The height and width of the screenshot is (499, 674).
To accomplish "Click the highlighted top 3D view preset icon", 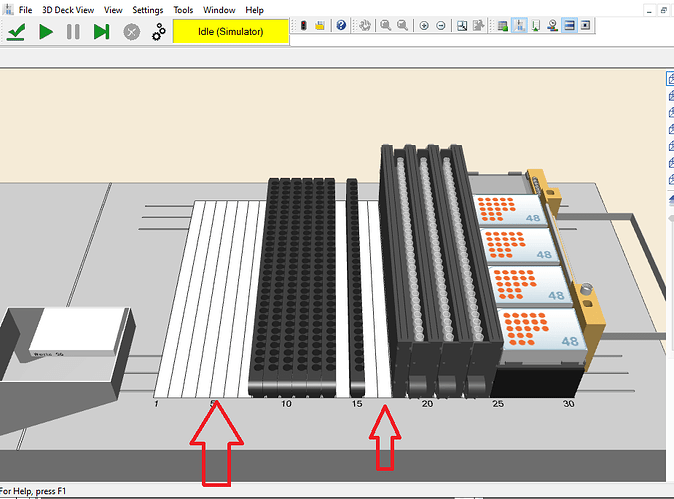I will tap(670, 79).
